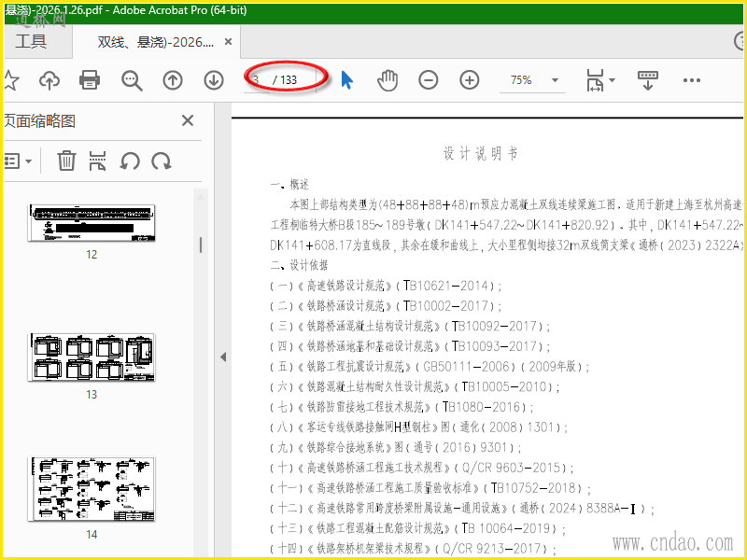
Task: Click the cloud upload icon
Action: click(49, 80)
